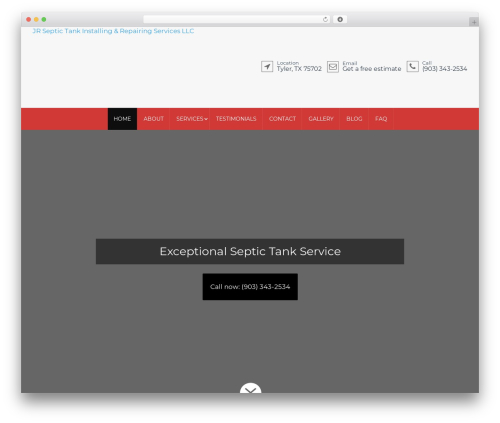The width and height of the screenshot is (500, 423).
Task: Click the Tyler, TX 75702 location text
Action: coord(299,69)
